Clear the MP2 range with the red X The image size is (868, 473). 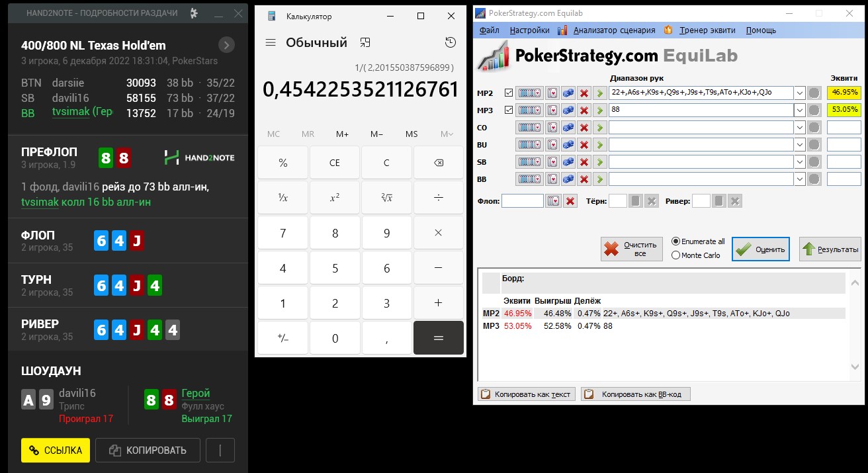584,93
